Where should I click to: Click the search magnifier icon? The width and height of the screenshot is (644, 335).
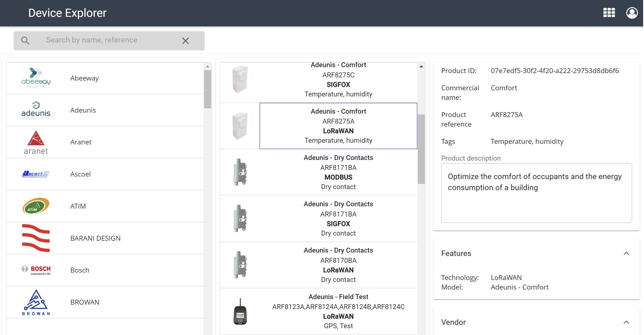(x=25, y=40)
